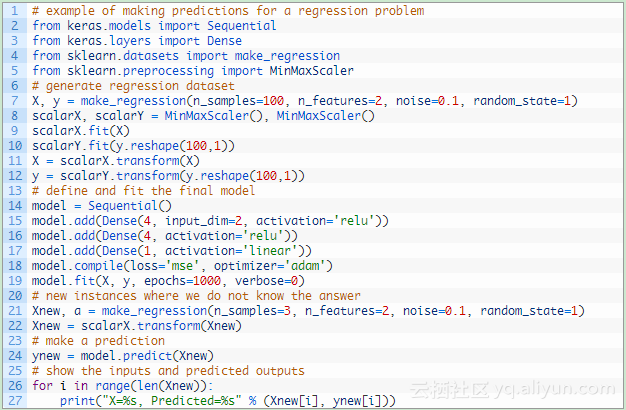Click 'scalarX.transform(Xnew)' on line 22
The image size is (626, 410).
click(161, 326)
